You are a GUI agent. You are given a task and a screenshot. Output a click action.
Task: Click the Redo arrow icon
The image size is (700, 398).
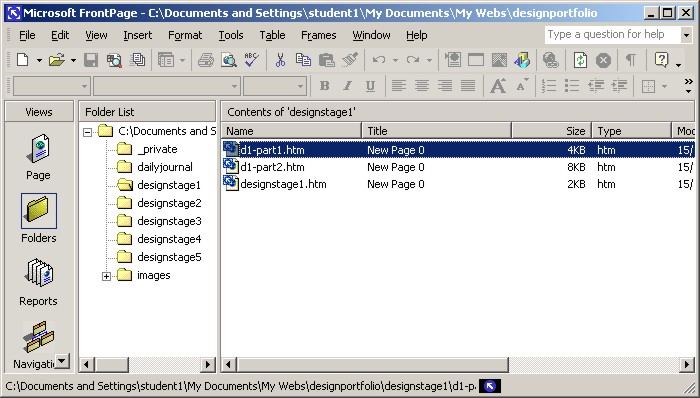412,60
